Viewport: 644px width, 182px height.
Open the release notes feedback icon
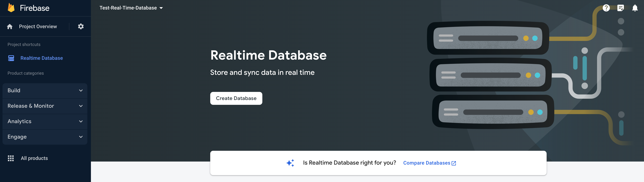click(x=620, y=8)
